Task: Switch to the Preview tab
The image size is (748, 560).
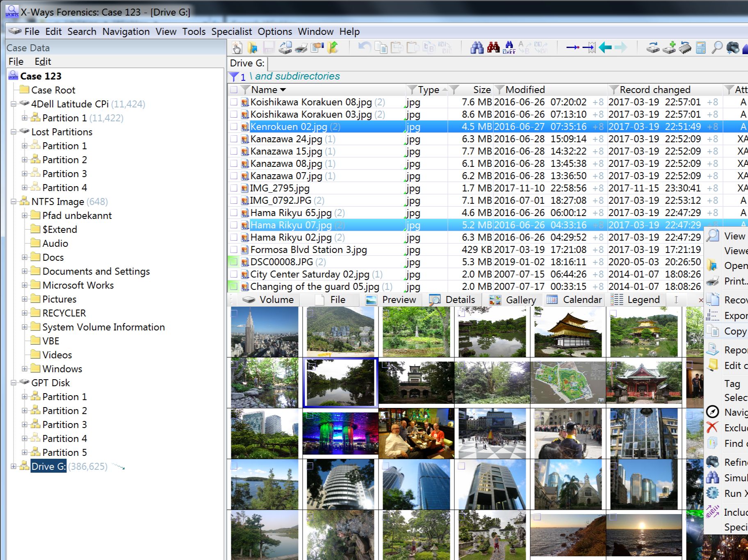Action: [x=391, y=300]
